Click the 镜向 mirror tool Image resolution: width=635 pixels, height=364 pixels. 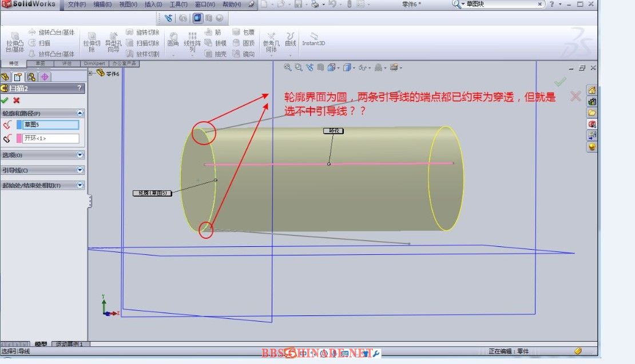pyautogui.click(x=243, y=54)
